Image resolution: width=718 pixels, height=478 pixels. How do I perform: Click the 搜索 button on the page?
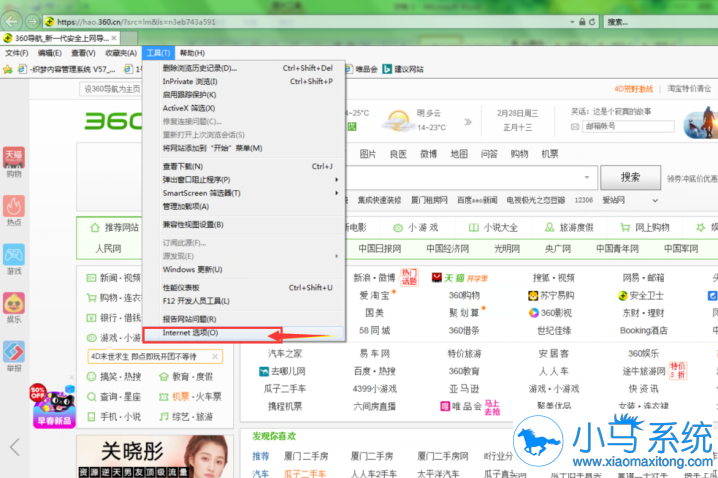click(630, 177)
